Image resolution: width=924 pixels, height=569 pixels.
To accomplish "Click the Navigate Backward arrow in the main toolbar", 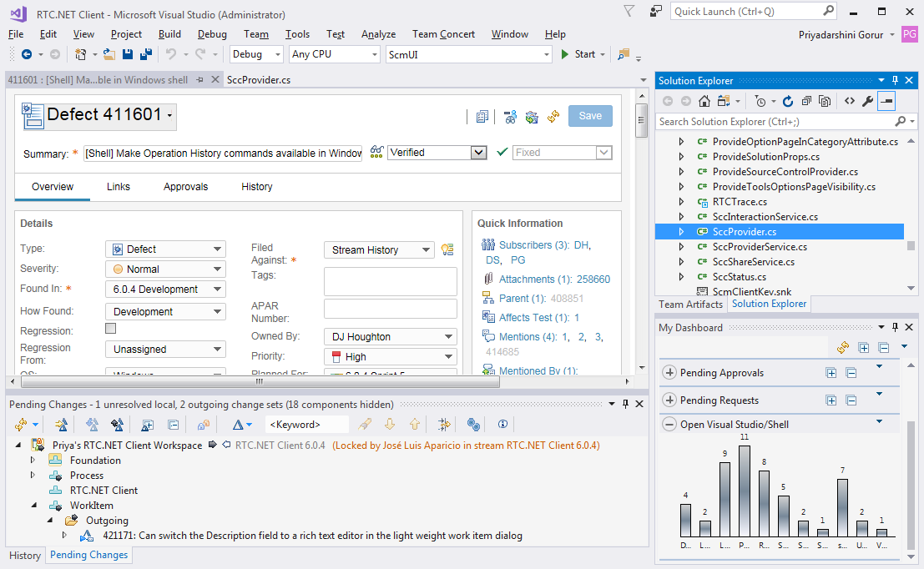I will click(x=27, y=54).
